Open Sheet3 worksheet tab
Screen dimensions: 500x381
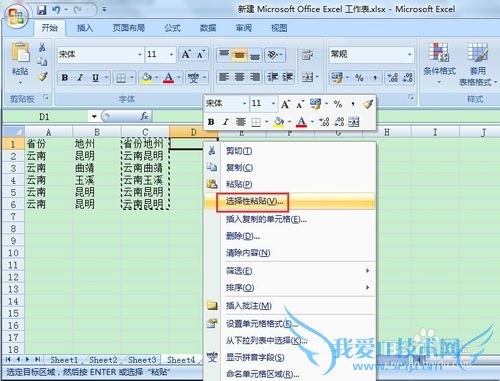point(142,360)
